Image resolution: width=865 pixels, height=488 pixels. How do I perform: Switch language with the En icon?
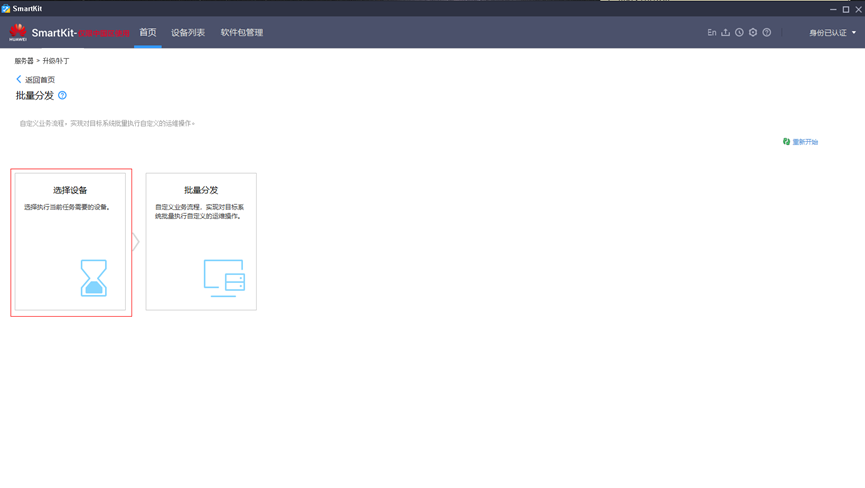712,33
